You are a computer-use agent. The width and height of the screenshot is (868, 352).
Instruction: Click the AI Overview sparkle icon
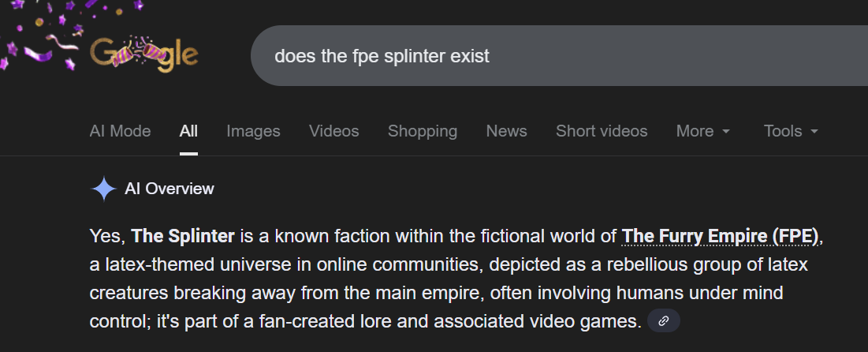pos(104,189)
